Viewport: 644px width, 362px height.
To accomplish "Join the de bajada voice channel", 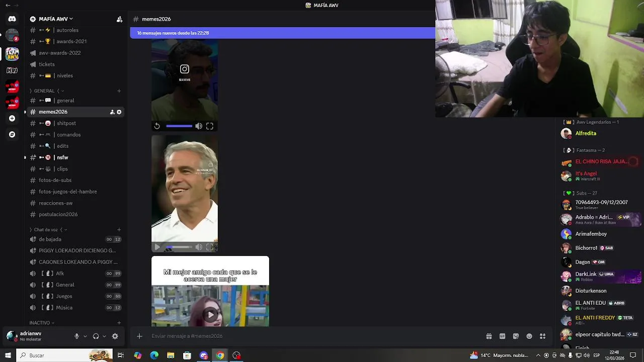I will coord(75,239).
